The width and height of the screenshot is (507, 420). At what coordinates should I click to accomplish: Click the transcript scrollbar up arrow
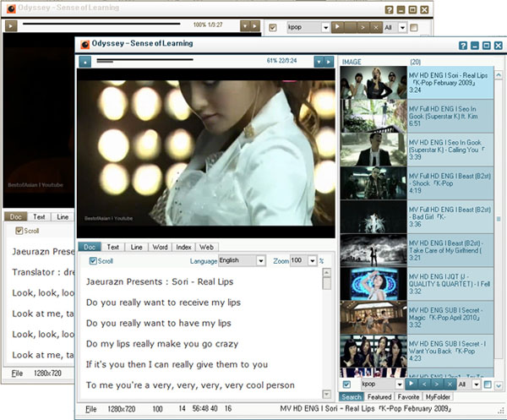pyautogui.click(x=326, y=273)
